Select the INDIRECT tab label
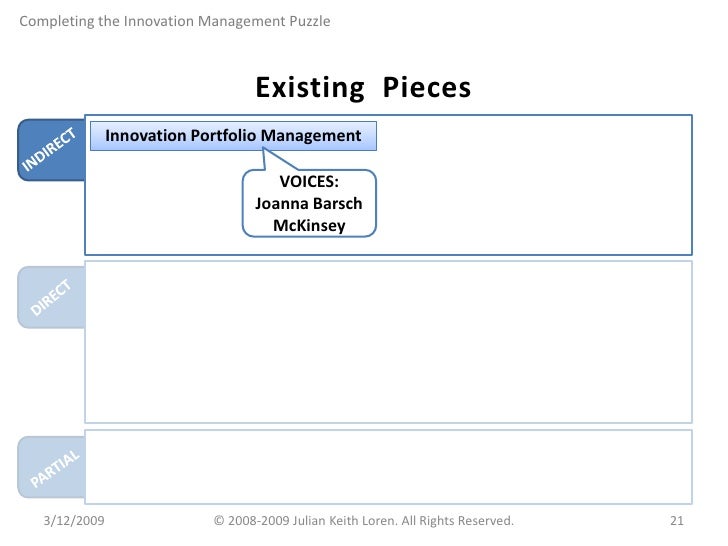This screenshot has height=546, width=728. click(x=50, y=150)
